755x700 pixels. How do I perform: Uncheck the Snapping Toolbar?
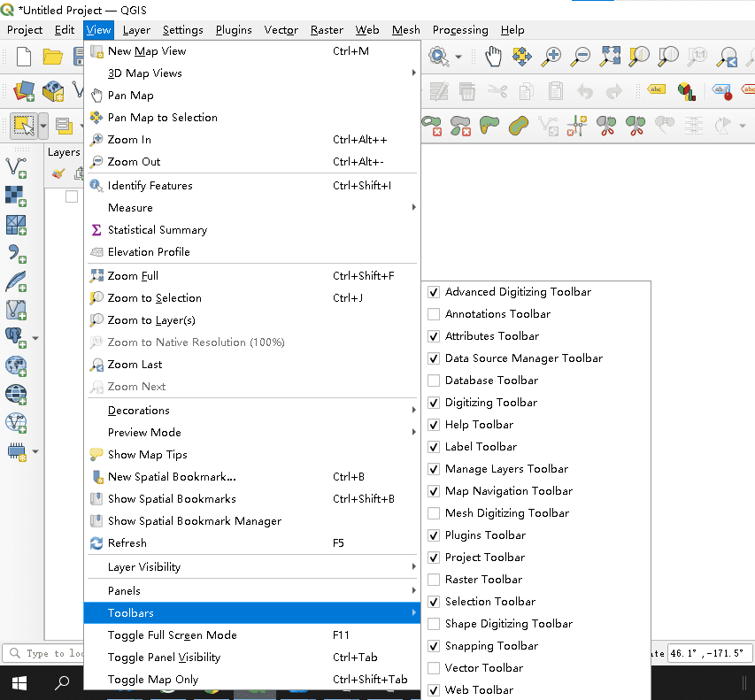coord(434,647)
